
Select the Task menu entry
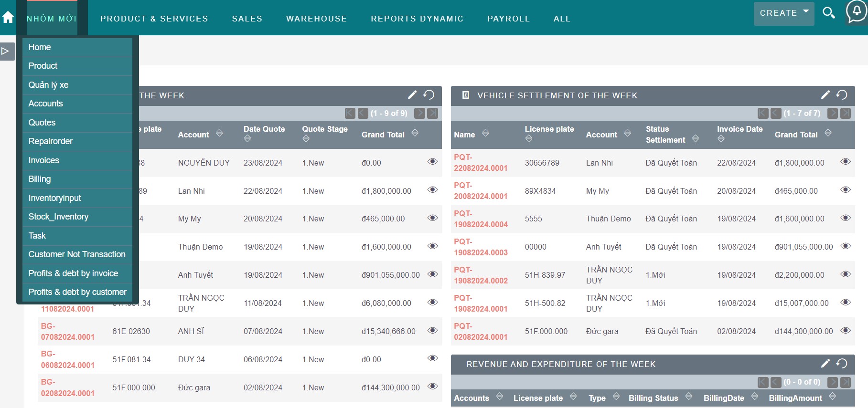pos(77,236)
